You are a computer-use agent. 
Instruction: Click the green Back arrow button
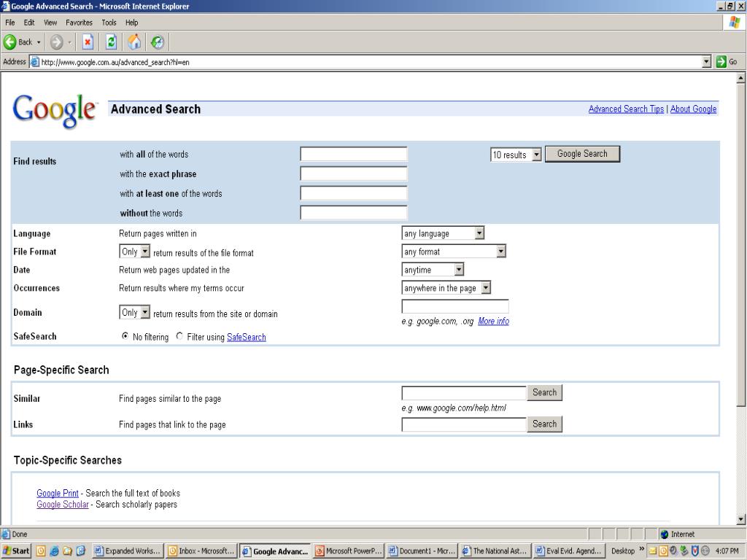click(x=10, y=42)
